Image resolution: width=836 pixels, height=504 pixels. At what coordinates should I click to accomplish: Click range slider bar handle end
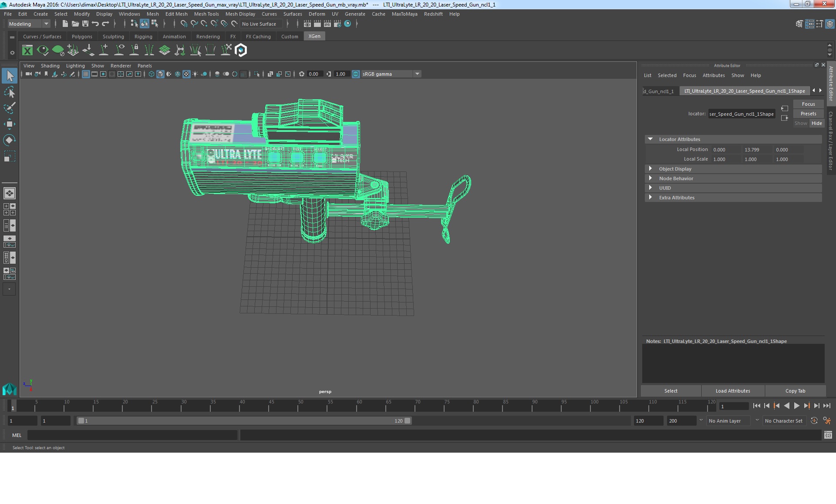[407, 421]
